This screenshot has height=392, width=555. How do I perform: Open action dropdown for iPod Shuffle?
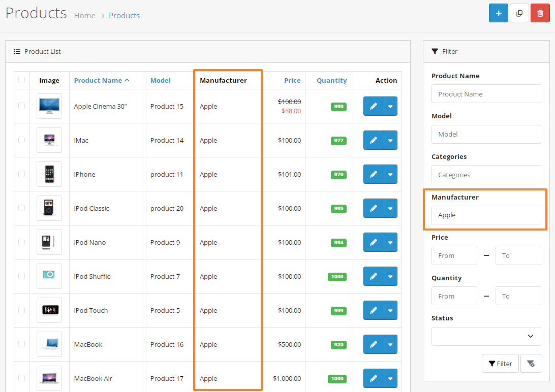(390, 276)
